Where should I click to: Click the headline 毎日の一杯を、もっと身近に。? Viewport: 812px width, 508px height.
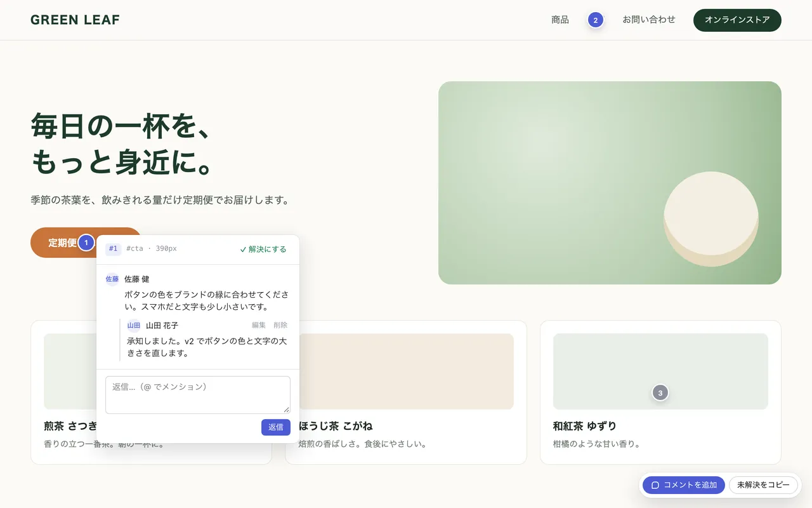coord(121,145)
